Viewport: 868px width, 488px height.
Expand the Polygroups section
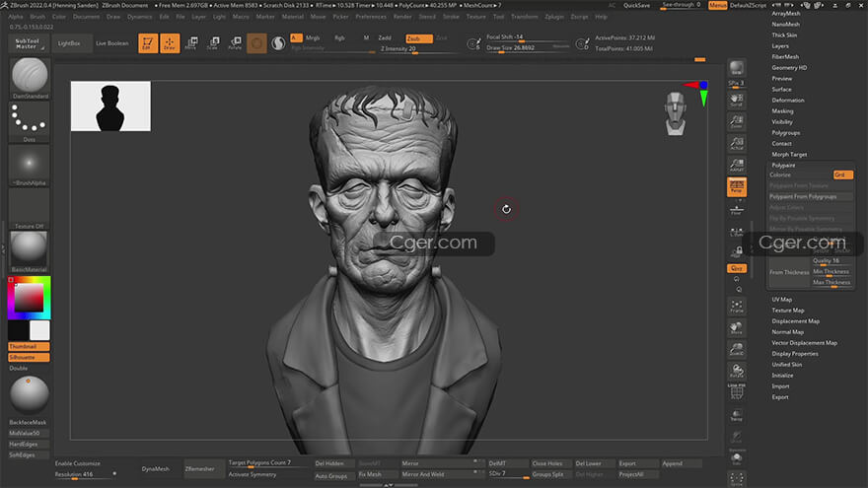[x=785, y=133]
